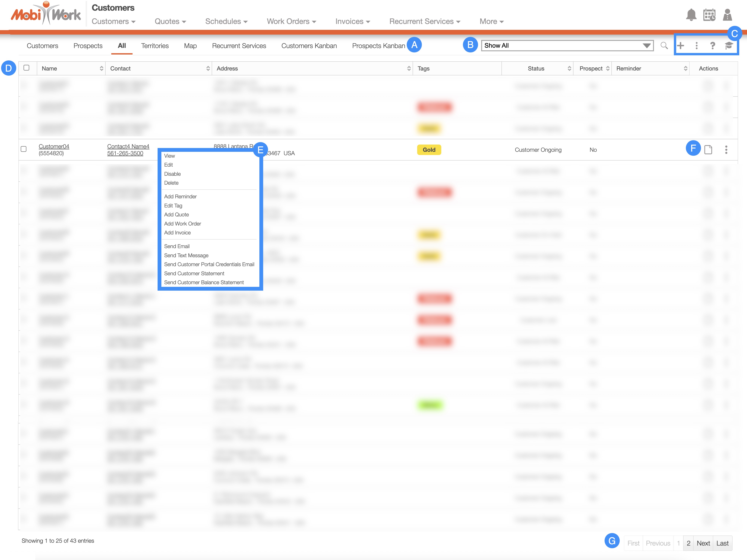Click the Gold tag on Customer04
747x560 pixels.
click(x=429, y=150)
